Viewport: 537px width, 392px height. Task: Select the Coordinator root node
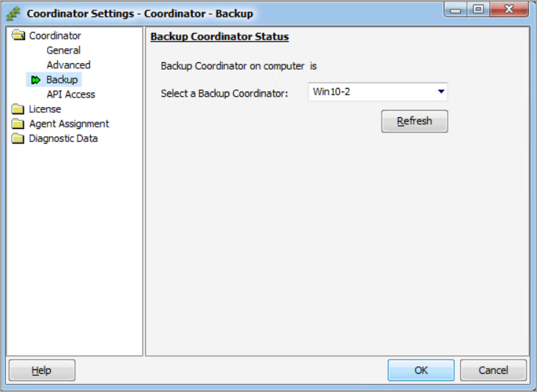55,36
